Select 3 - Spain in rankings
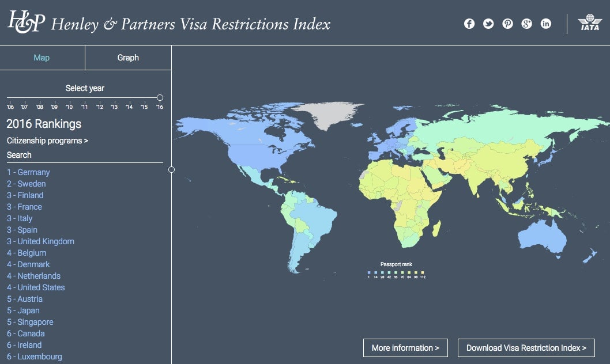This screenshot has height=364, width=610. pos(22,230)
